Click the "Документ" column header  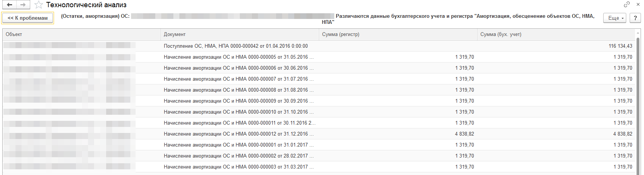point(239,34)
